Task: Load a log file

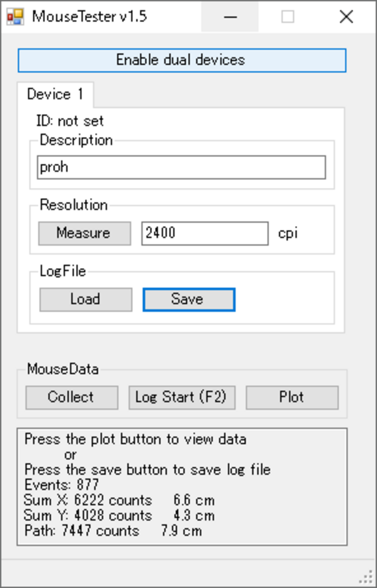Action: (86, 299)
